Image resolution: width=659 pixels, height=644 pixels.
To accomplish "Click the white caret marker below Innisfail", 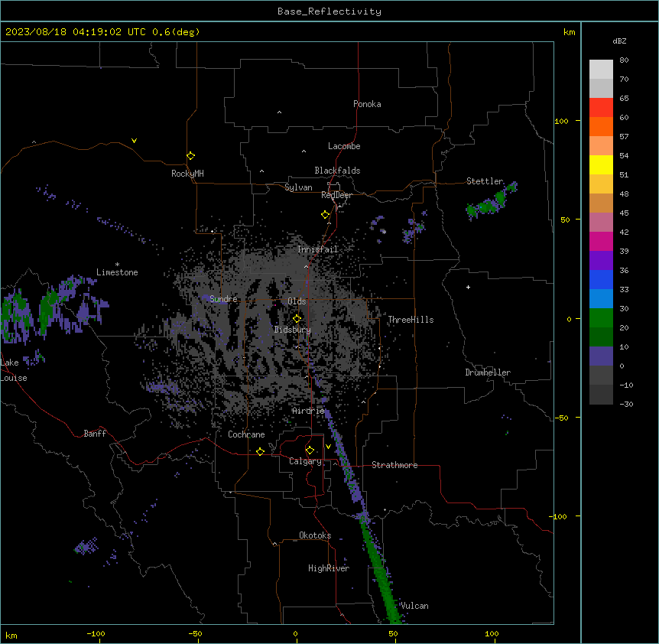I will [306, 266].
